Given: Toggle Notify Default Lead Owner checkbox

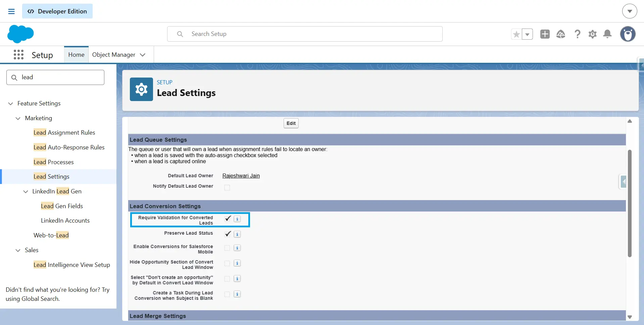Looking at the screenshot, I should pos(227,187).
